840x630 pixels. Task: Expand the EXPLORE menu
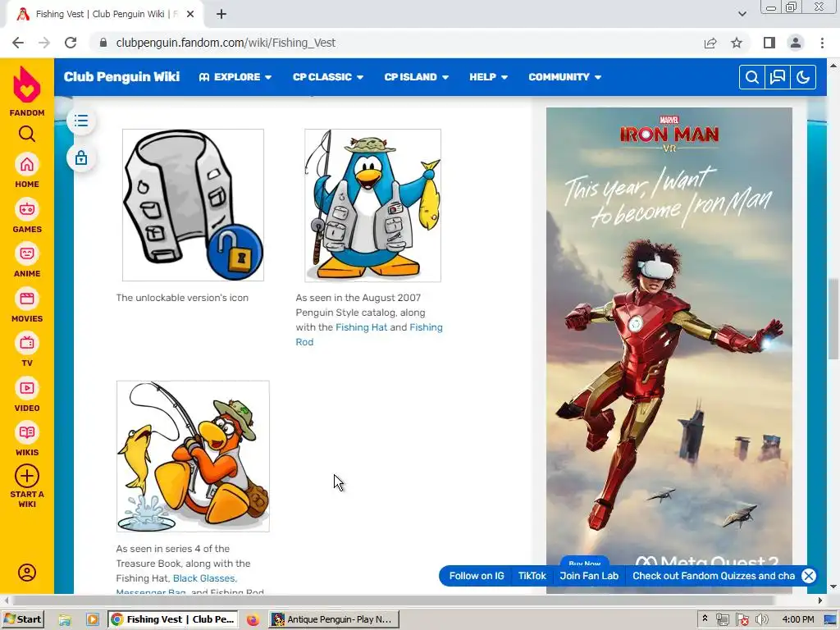click(235, 77)
